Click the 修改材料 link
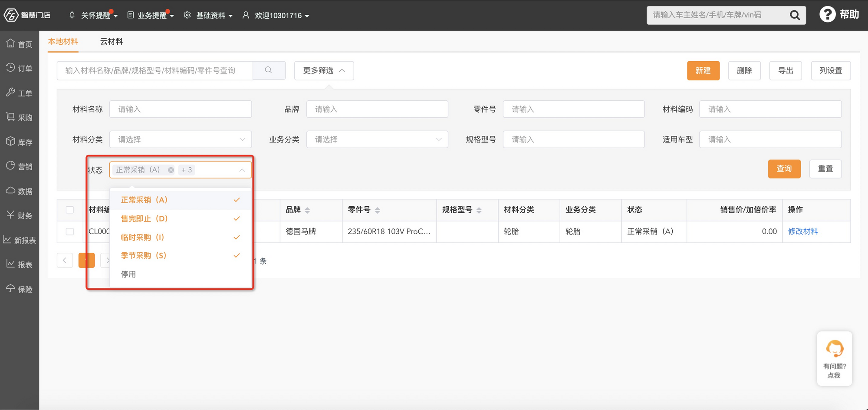This screenshot has height=410, width=868. (803, 231)
